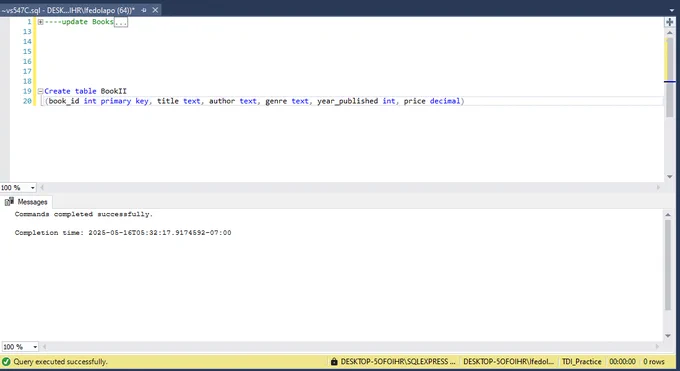Click Messages pane scrollbar down arrow

coord(668,336)
